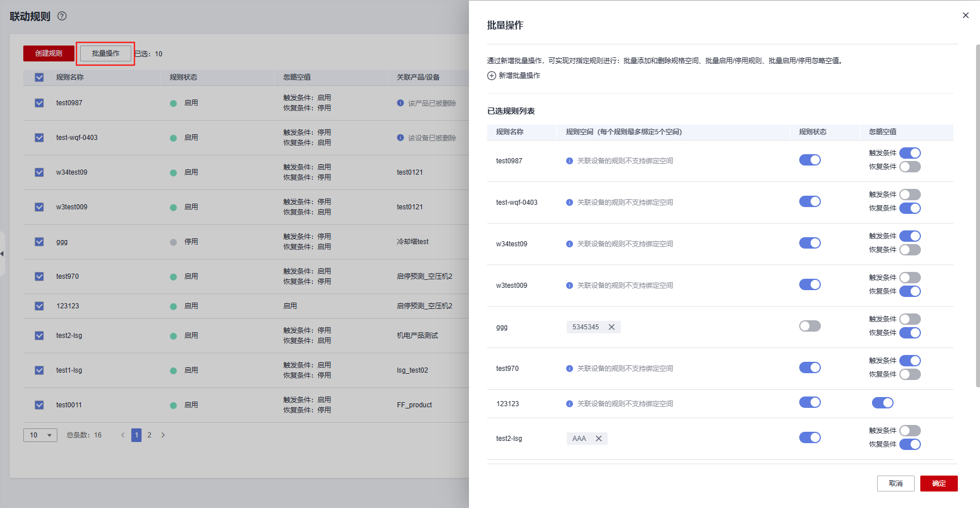
Task: Click FF_product associated product cell
Action: tap(414, 405)
